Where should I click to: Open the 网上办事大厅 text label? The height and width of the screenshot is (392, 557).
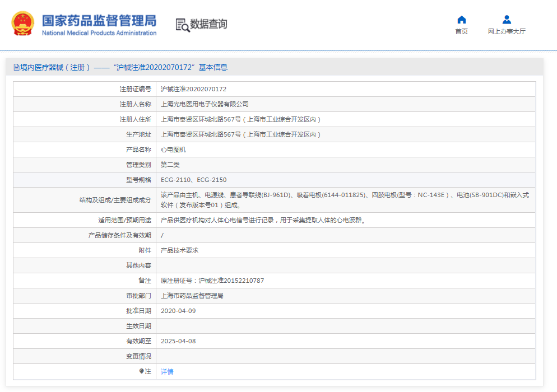[507, 32]
